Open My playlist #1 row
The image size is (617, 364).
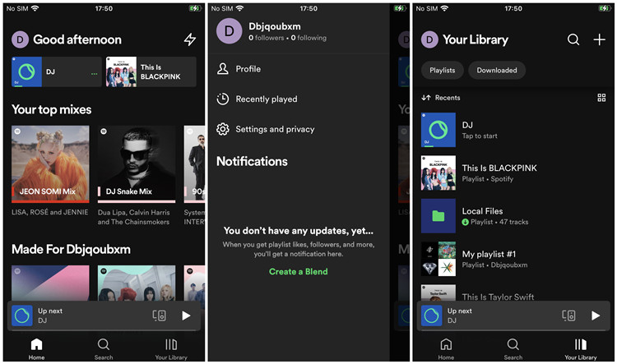coord(513,259)
